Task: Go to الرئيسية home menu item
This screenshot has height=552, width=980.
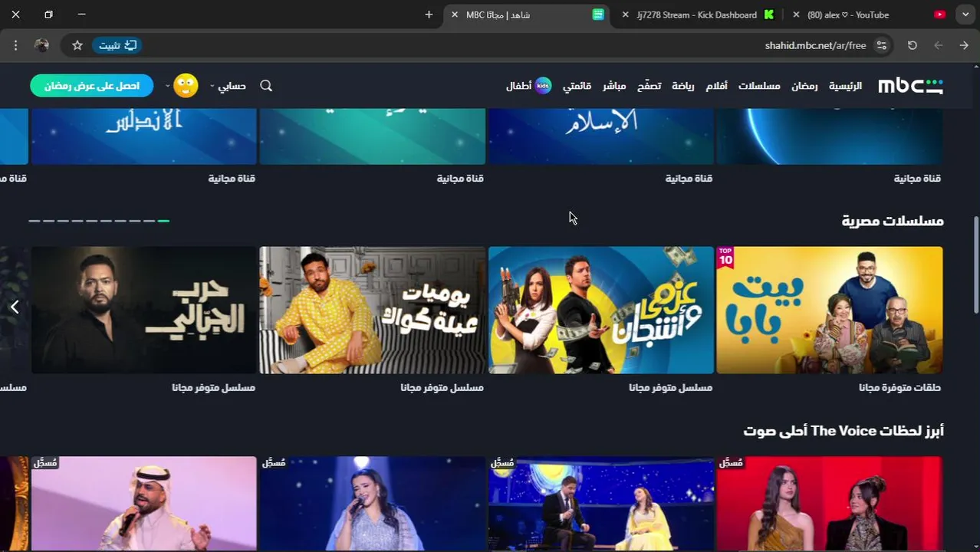Action: 845,86
